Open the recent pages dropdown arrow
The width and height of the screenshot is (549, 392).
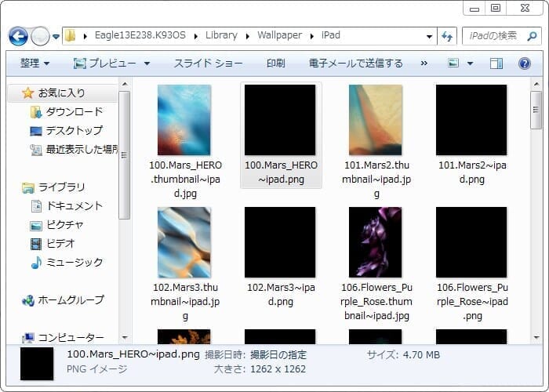(56, 36)
